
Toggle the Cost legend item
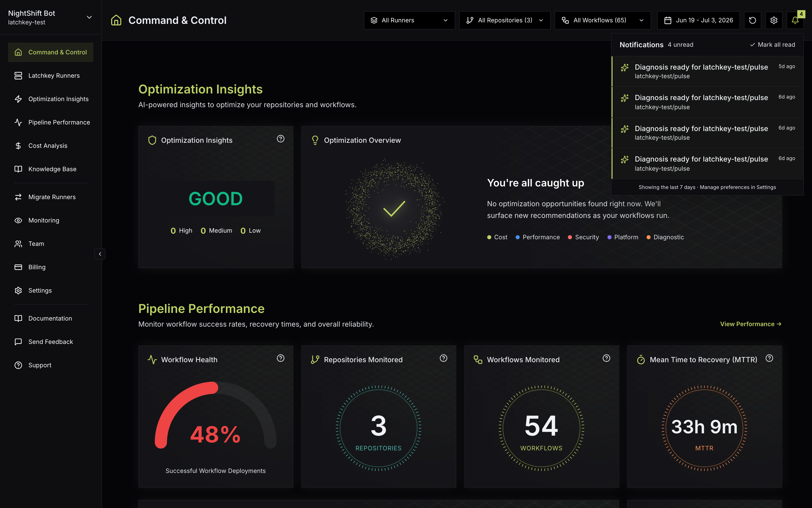497,237
